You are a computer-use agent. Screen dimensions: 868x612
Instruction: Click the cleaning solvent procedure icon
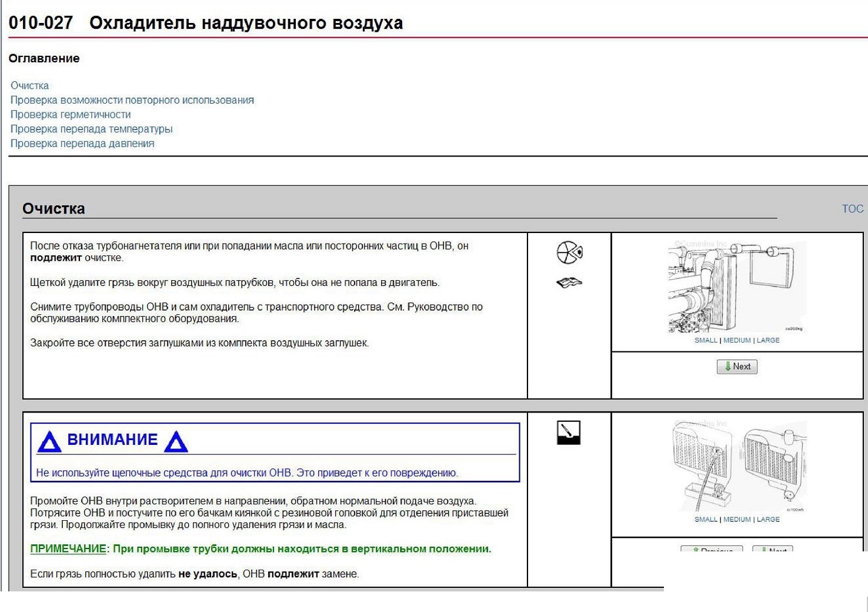pyautogui.click(x=569, y=433)
